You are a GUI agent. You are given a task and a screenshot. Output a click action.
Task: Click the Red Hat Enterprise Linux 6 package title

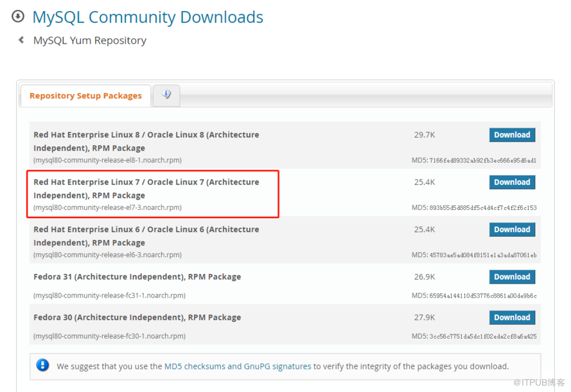146,236
